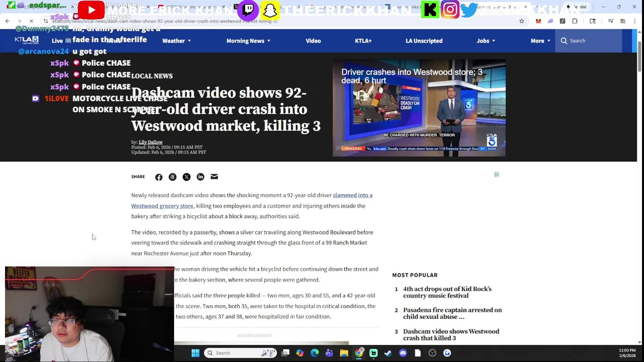This screenshot has width=644, height=362.
Task: Click the MOST POPULAR heading
Action: click(415, 275)
